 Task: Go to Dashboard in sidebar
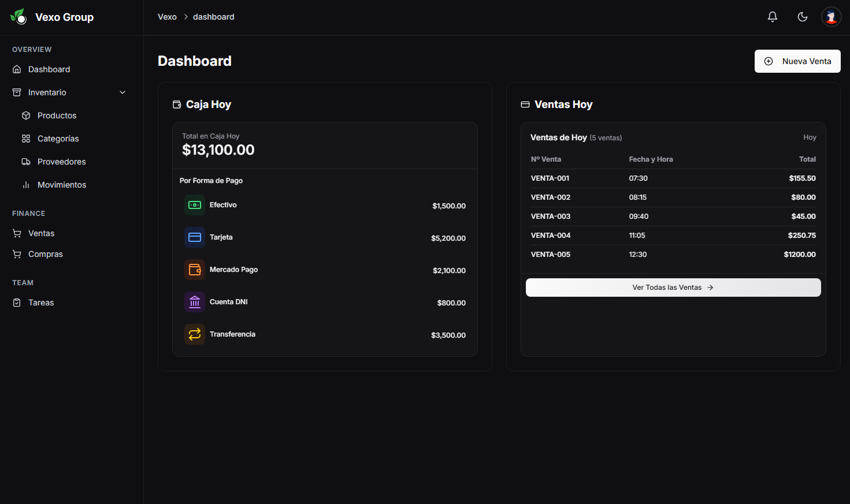[49, 69]
